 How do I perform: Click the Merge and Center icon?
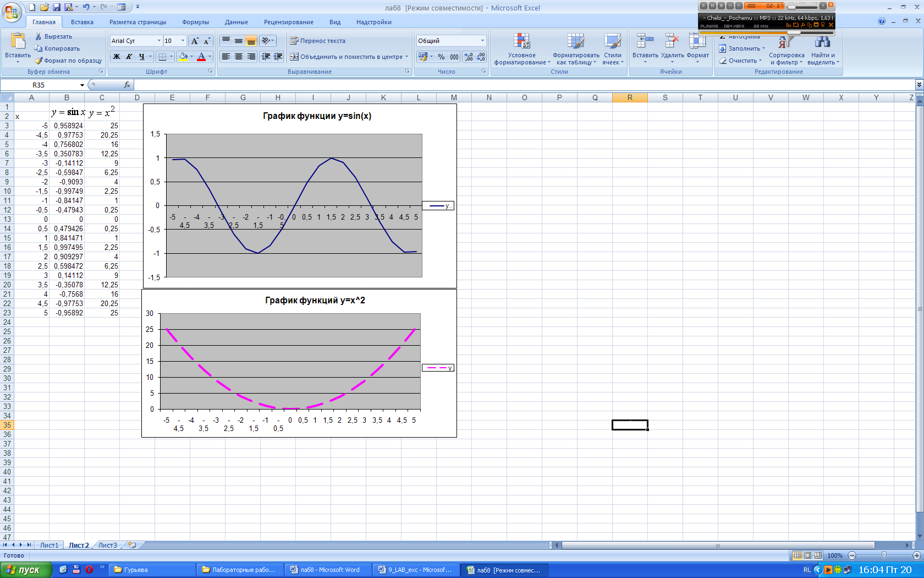[x=295, y=57]
